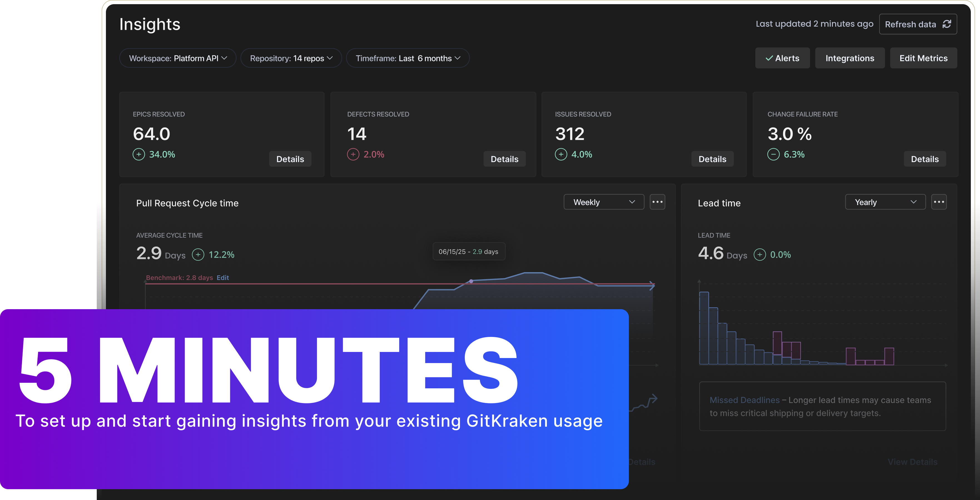Click the 312 Issues Resolved value
Image resolution: width=980 pixels, height=500 pixels.
[569, 134]
